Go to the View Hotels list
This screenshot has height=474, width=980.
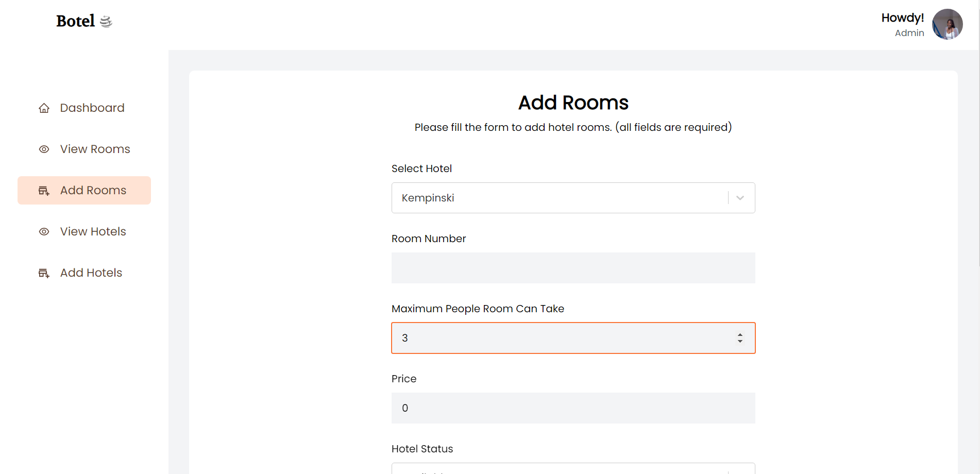[x=93, y=232]
